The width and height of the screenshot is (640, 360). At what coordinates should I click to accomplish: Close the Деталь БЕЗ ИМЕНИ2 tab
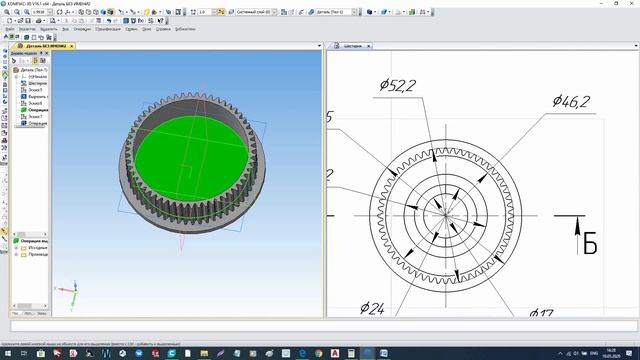pos(71,46)
